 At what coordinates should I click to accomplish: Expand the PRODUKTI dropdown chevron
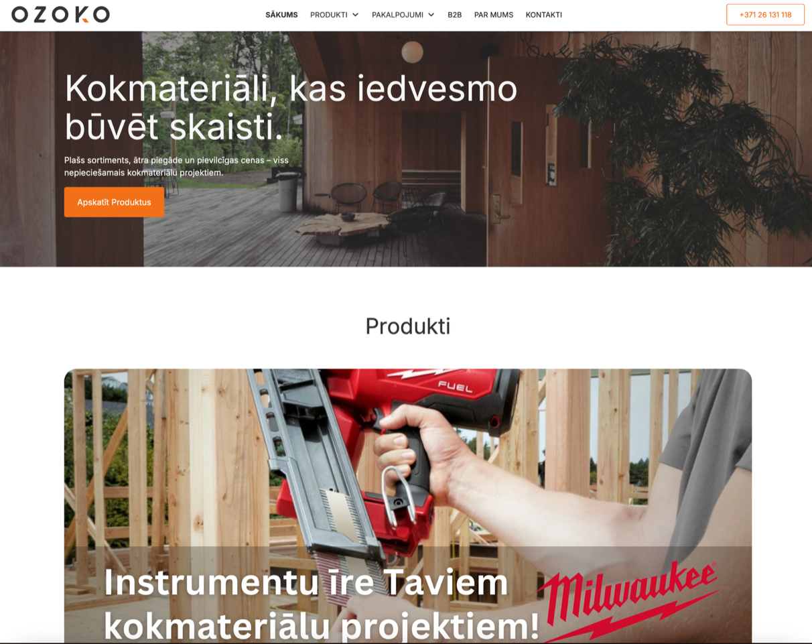pos(355,15)
